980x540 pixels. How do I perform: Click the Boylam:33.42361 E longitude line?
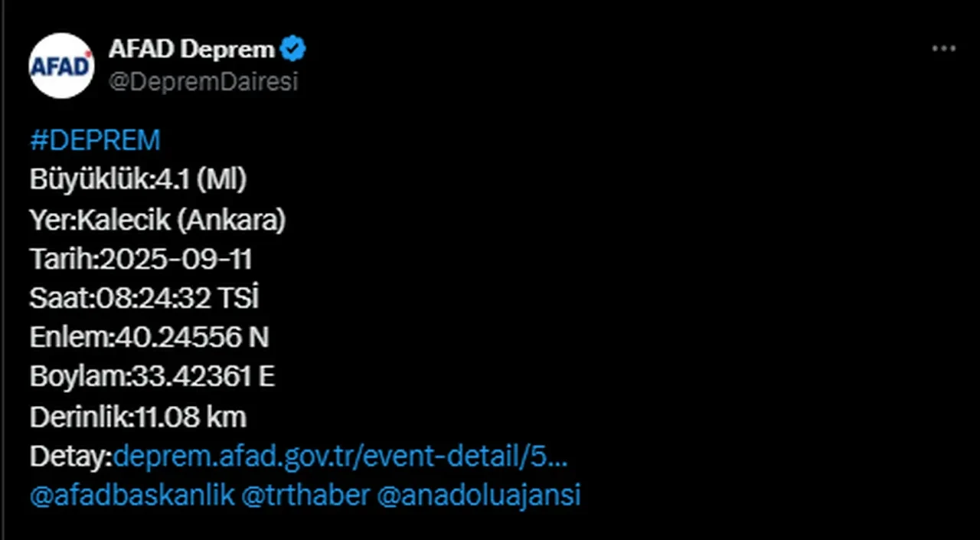click(152, 378)
